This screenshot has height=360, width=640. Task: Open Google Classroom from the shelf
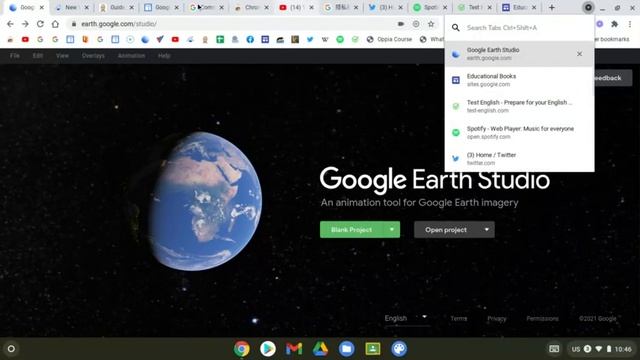click(x=373, y=349)
